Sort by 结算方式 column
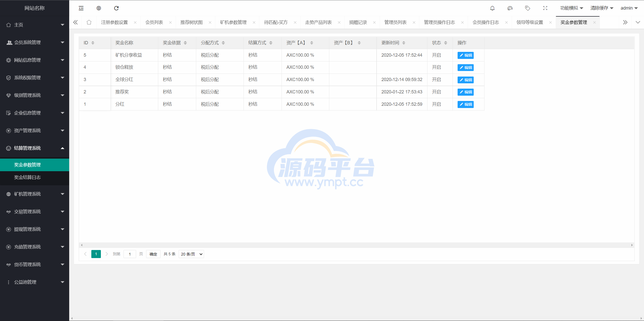 pos(271,43)
